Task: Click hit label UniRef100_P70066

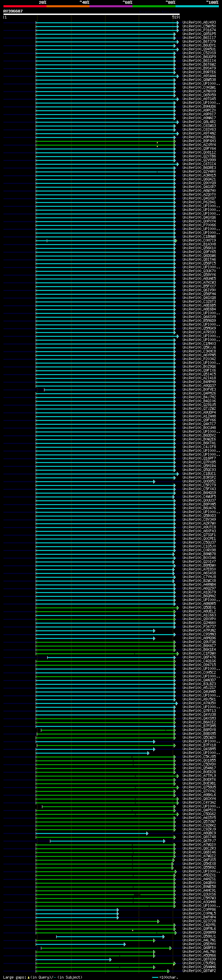Action: point(199,225)
